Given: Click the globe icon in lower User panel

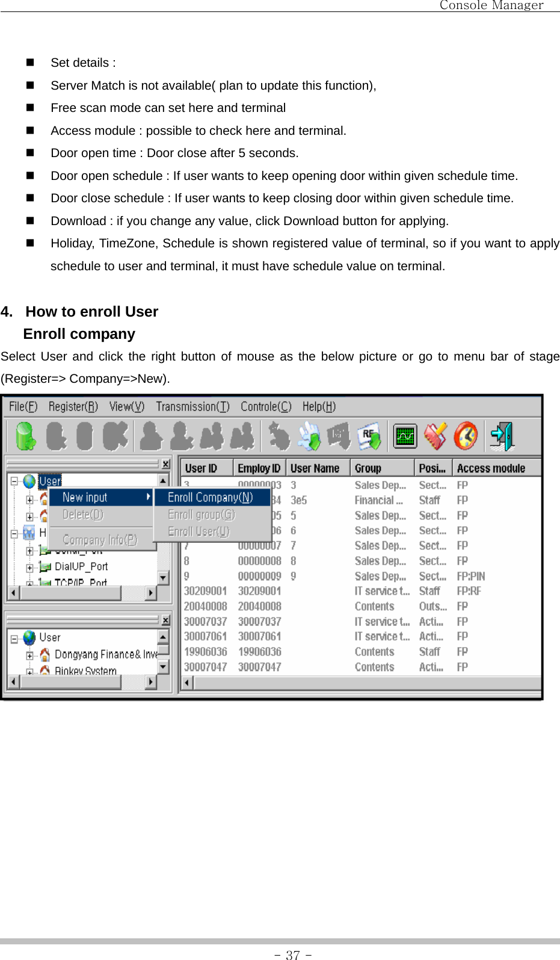Looking at the screenshot, I should (x=29, y=637).
